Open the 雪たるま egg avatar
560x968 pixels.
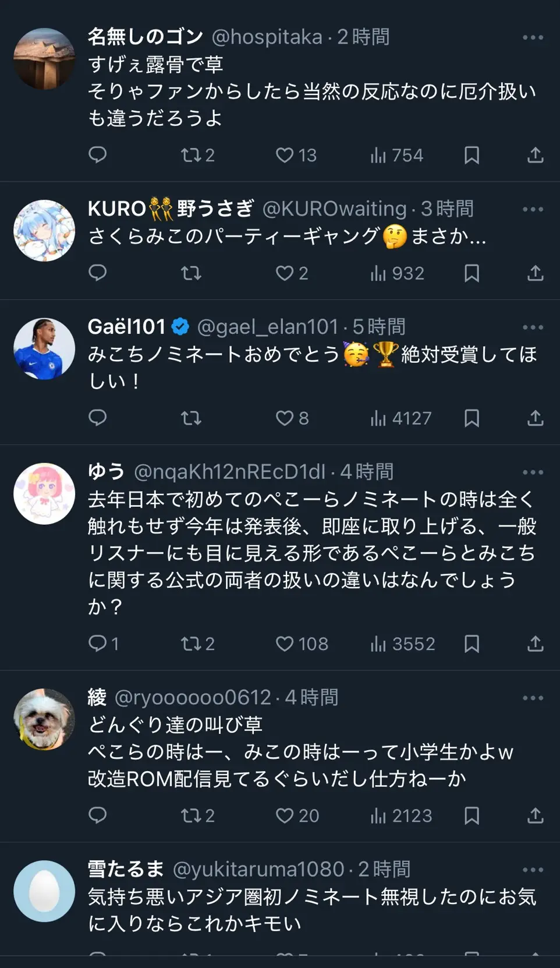click(x=44, y=891)
